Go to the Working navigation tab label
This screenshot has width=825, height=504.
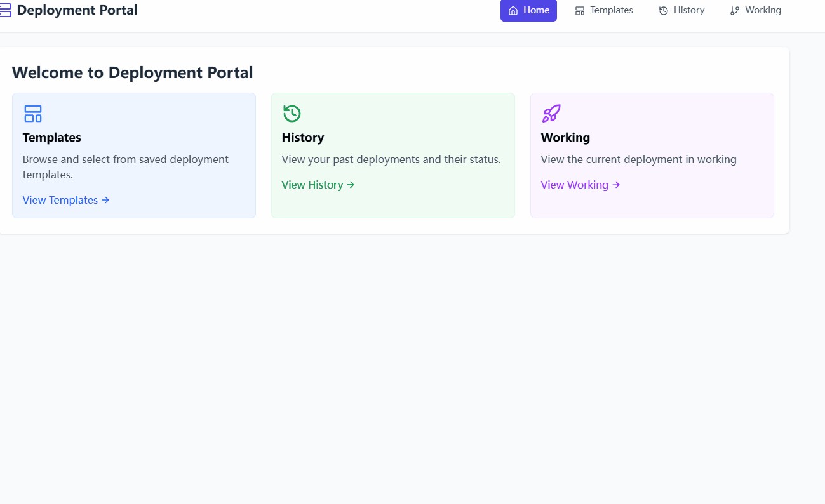tap(763, 10)
